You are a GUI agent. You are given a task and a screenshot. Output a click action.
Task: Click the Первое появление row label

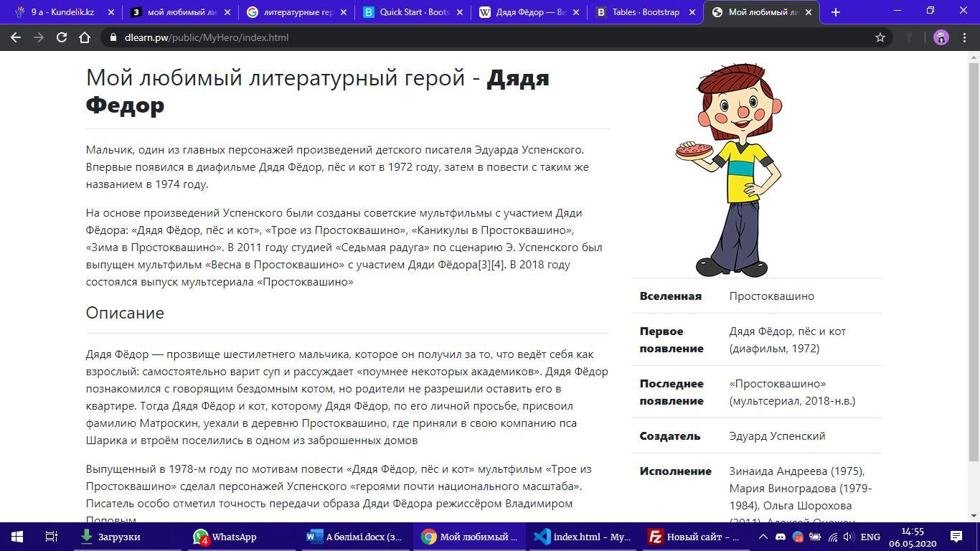[672, 339]
